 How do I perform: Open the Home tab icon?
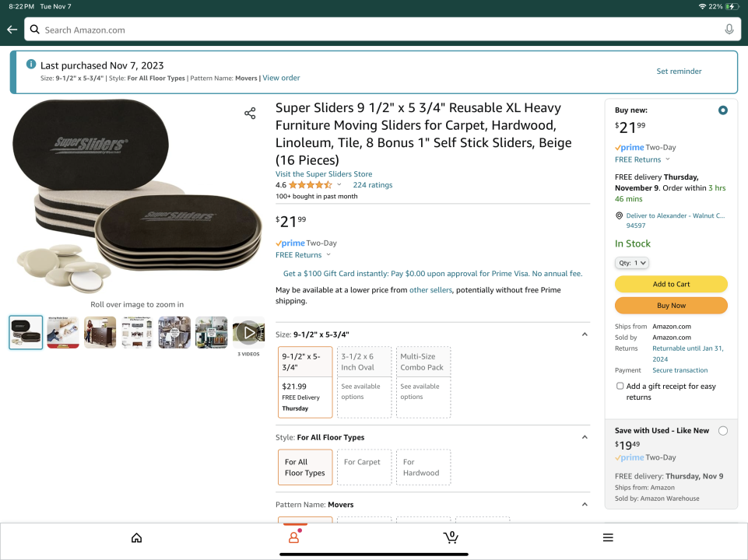click(137, 537)
